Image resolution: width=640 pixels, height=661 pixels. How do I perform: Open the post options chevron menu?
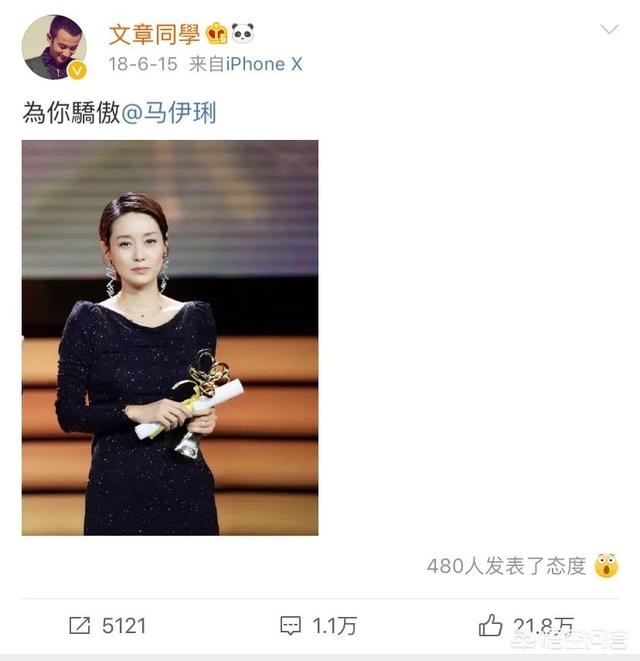point(609,29)
